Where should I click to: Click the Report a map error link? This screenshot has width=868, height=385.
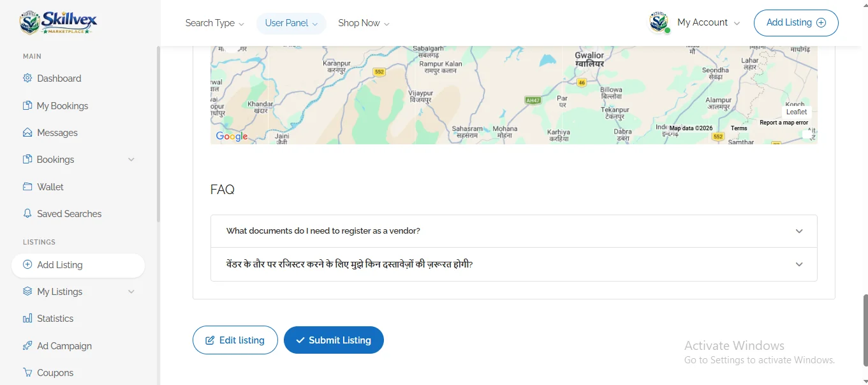(x=783, y=123)
